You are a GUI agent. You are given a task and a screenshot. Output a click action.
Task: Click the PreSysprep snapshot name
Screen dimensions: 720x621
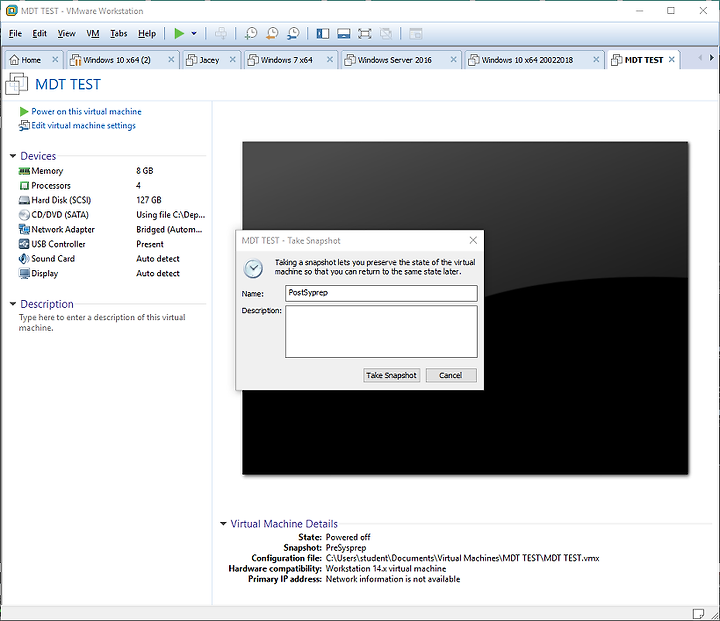pos(346,548)
